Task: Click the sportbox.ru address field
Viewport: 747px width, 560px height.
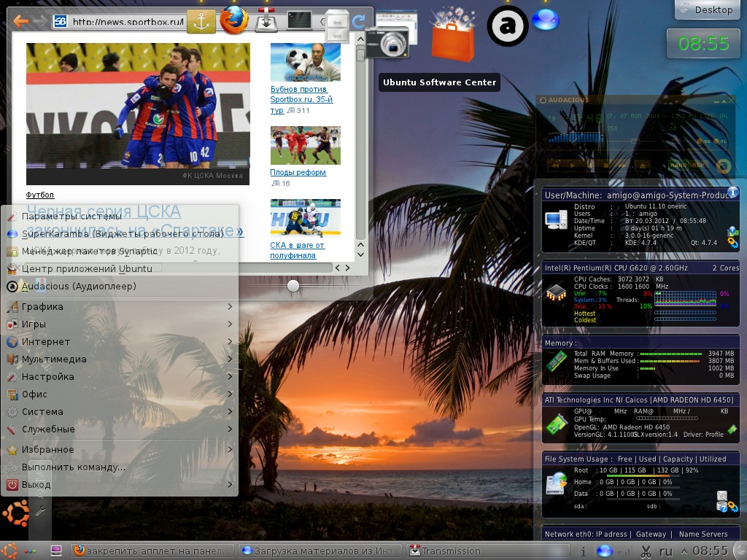Action: click(x=128, y=21)
